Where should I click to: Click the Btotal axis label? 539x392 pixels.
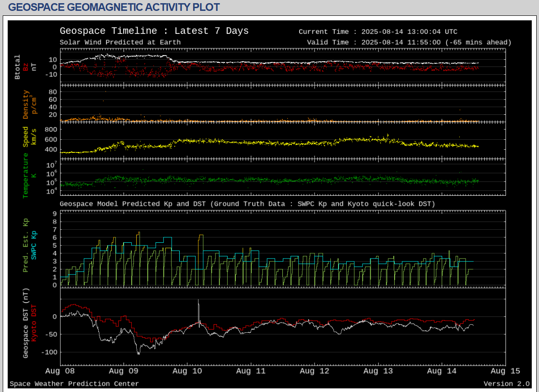point(18,67)
